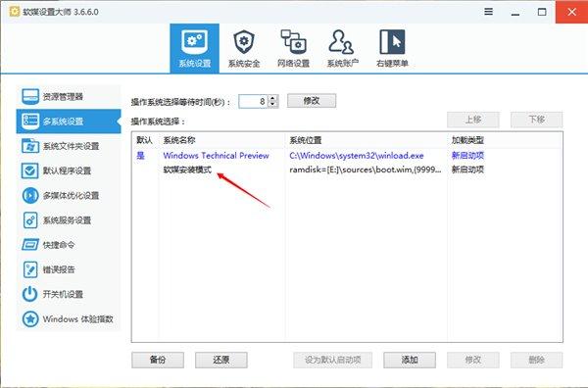Click the 默认 column header
The width and height of the screenshot is (588, 388).
point(144,140)
